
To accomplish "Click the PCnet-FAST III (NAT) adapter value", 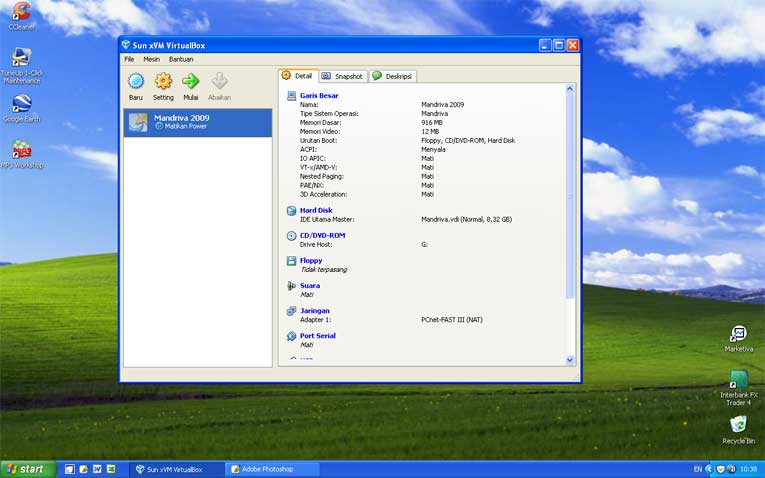I will (452, 320).
